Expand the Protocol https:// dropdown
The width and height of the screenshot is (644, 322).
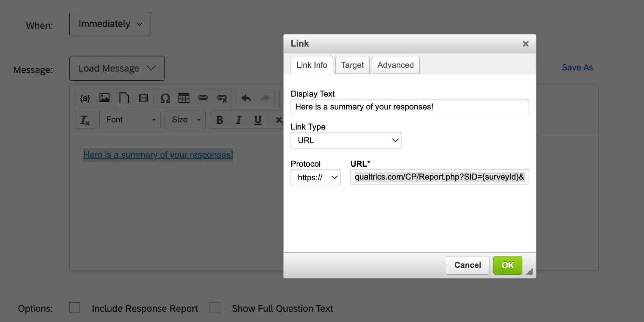coord(316,178)
